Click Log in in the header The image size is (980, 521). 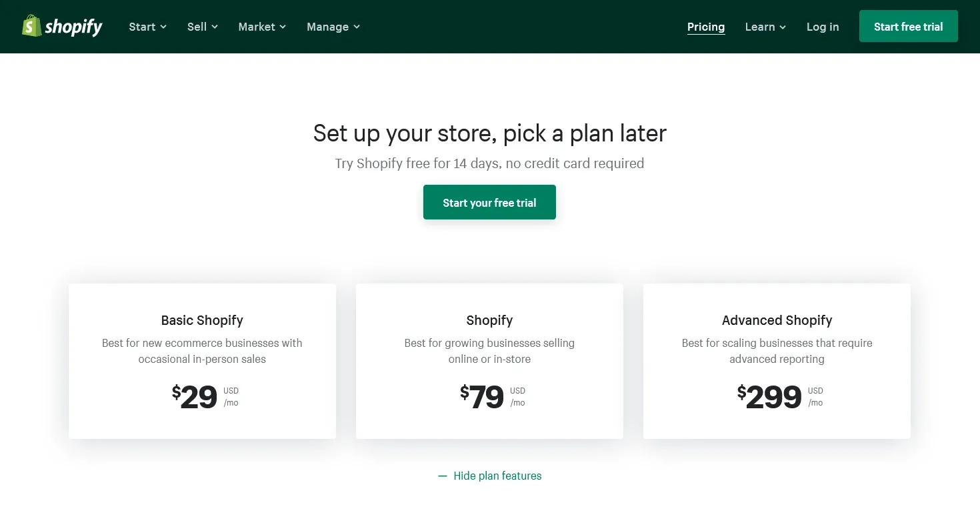point(822,27)
